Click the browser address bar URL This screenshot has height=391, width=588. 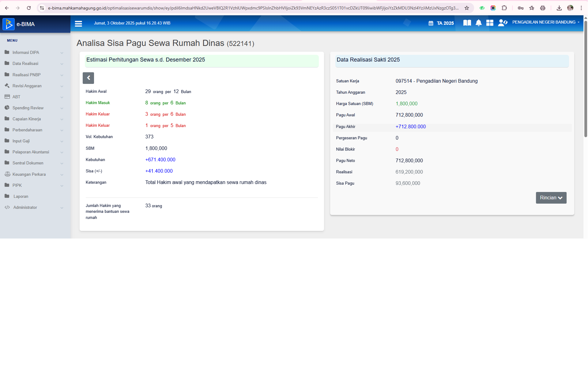(253, 8)
